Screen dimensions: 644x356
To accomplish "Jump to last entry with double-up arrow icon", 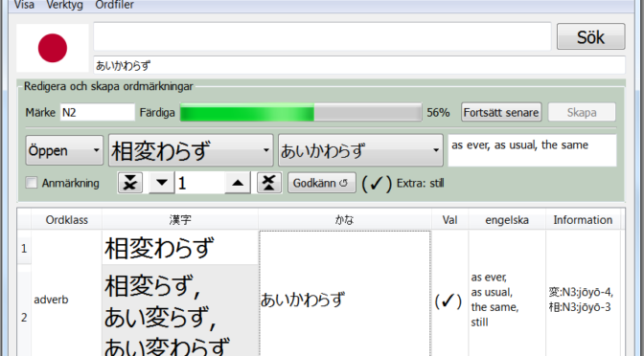I will pyautogui.click(x=269, y=183).
